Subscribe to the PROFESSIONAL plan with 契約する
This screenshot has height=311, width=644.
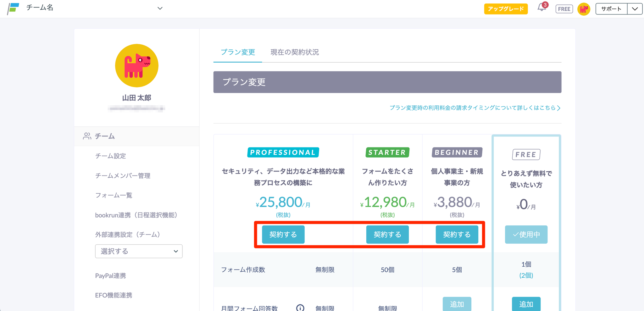(x=283, y=235)
